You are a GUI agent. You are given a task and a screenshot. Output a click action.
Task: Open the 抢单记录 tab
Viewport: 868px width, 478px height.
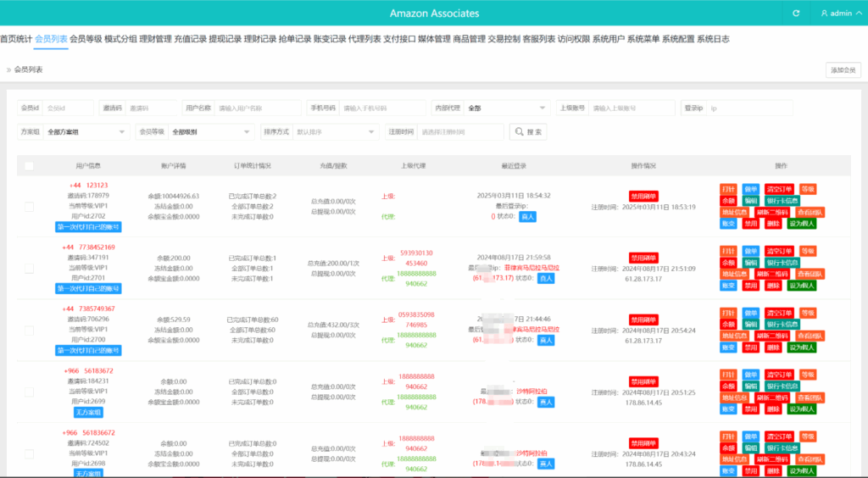(295, 39)
